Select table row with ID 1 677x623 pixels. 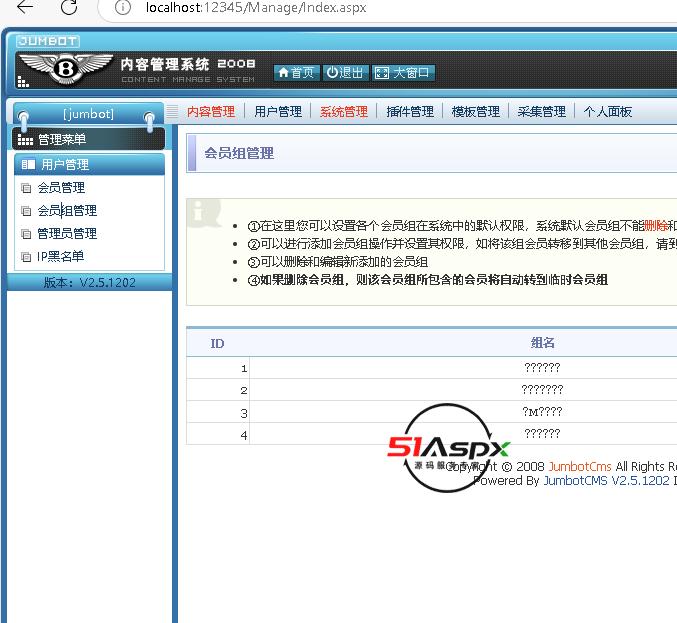click(432, 368)
